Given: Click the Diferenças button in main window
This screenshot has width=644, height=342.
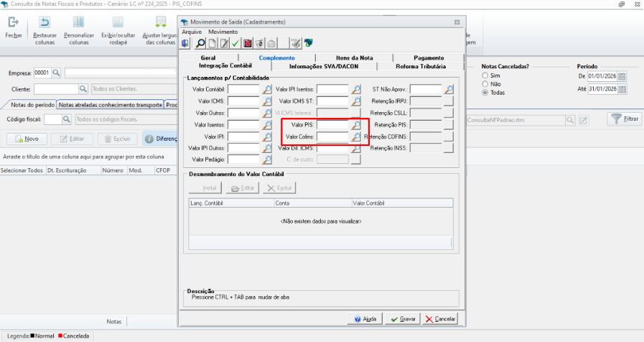Looking at the screenshot, I should pyautogui.click(x=160, y=139).
